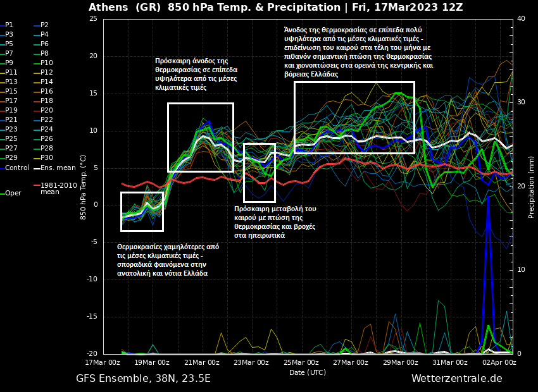Click the 02Apr 00z x-axis label
538x392 pixels.
499,363
